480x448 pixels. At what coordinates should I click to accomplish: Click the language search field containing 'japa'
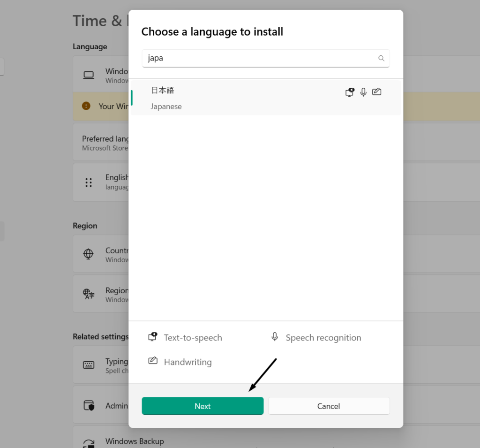point(265,58)
